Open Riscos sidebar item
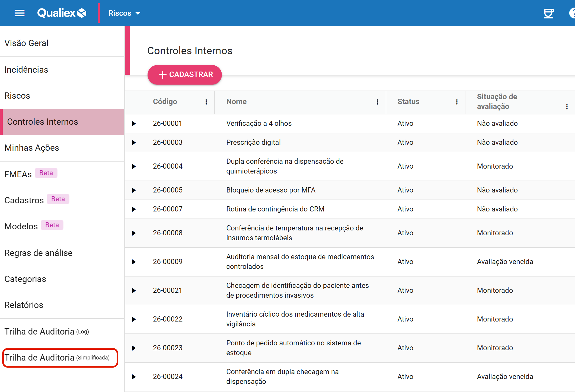 (x=62, y=96)
